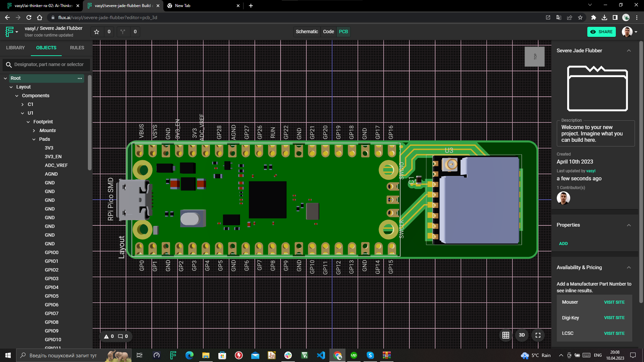The image size is (644, 362).
Task: Click the fork project icon
Action: 123,32
